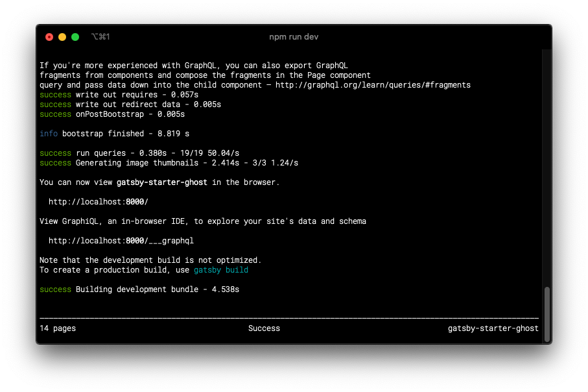Click the 'Success' status in bottom bar
This screenshot has height=392, width=588.
(264, 328)
